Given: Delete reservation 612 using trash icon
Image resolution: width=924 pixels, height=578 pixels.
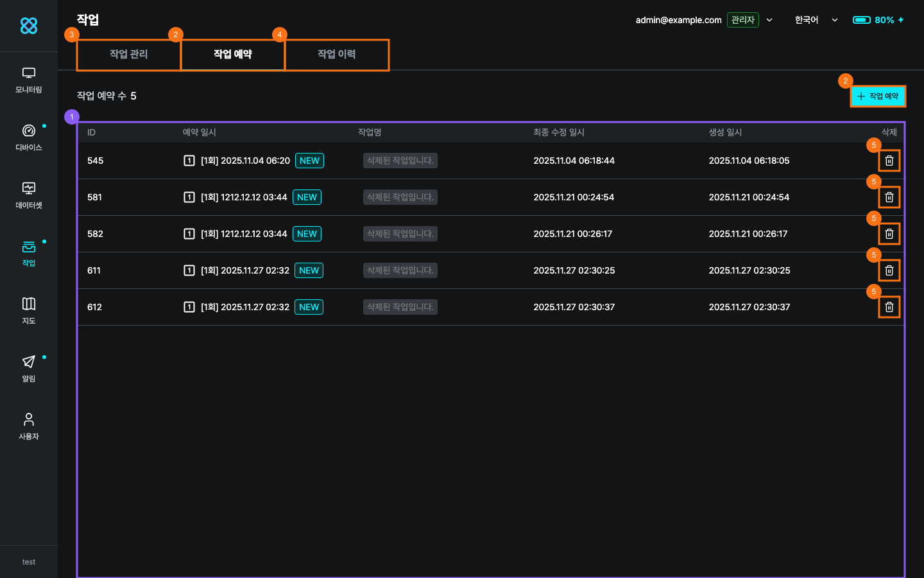Looking at the screenshot, I should [889, 307].
